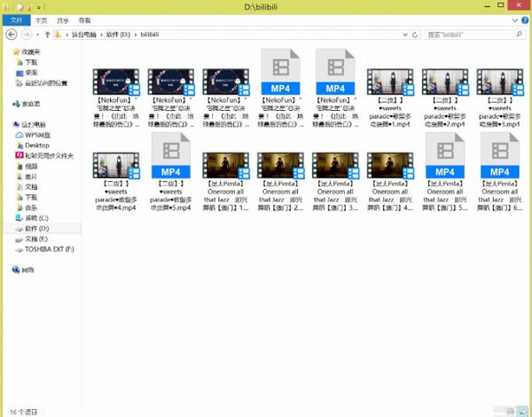Select the sweets parade 2.mp4 video file
This screenshot has width=532, height=417.
point(445,98)
